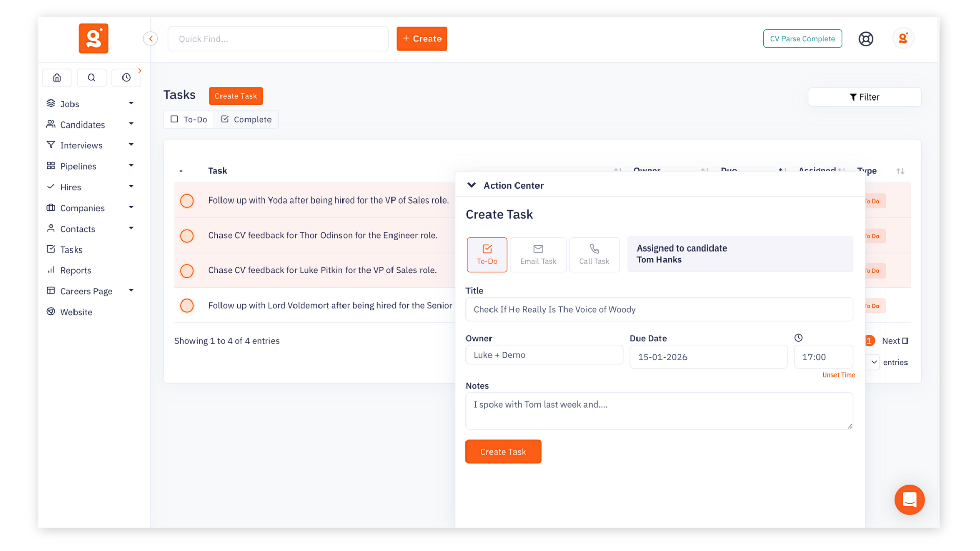
Task: Open recent history with the clock icon
Action: [126, 78]
